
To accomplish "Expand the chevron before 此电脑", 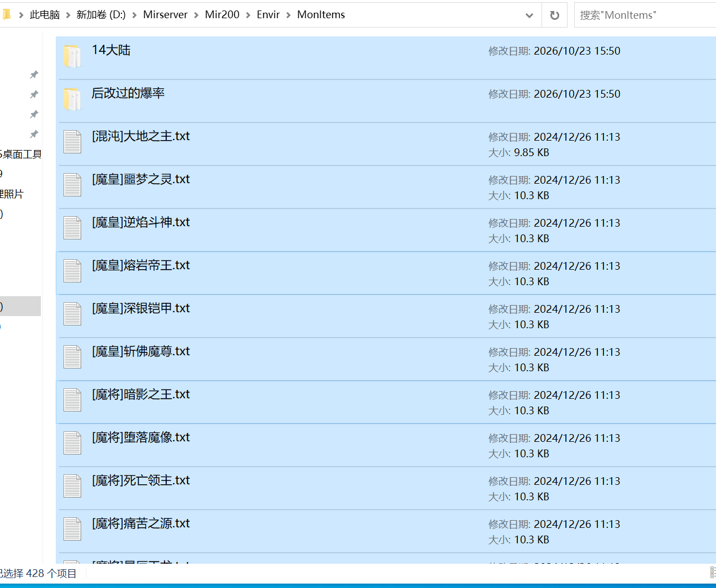I will 21,15.
